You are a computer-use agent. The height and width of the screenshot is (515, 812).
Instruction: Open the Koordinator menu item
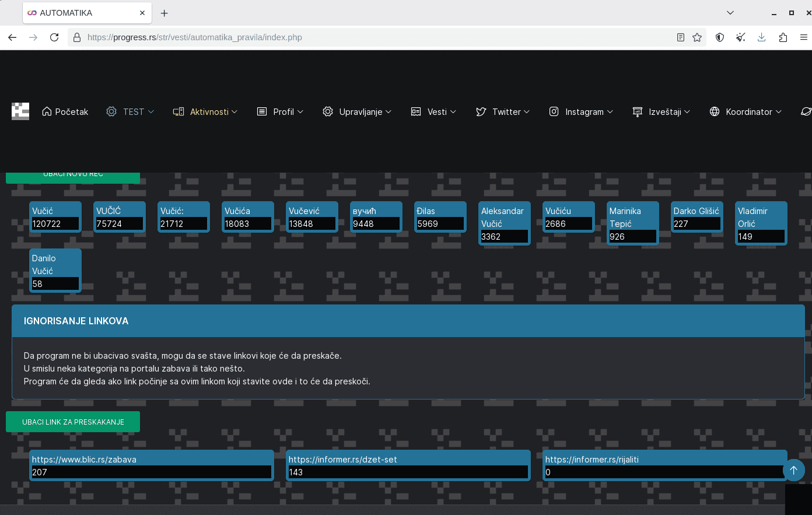(x=745, y=111)
